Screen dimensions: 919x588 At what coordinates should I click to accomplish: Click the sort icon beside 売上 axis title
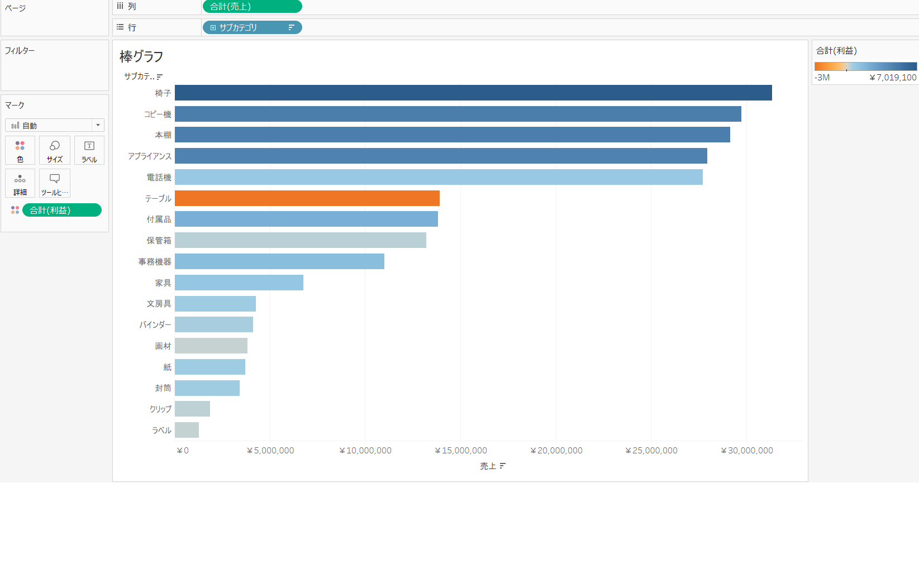coord(502,466)
